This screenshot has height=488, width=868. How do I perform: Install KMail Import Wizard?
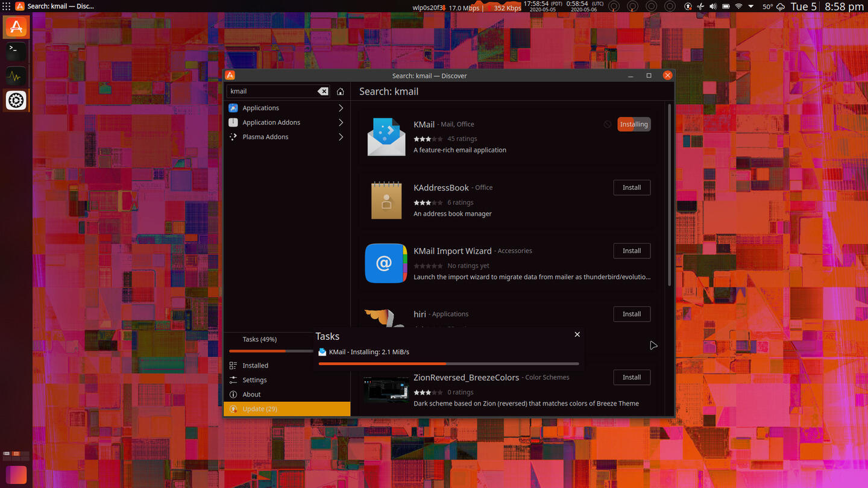[632, 251]
